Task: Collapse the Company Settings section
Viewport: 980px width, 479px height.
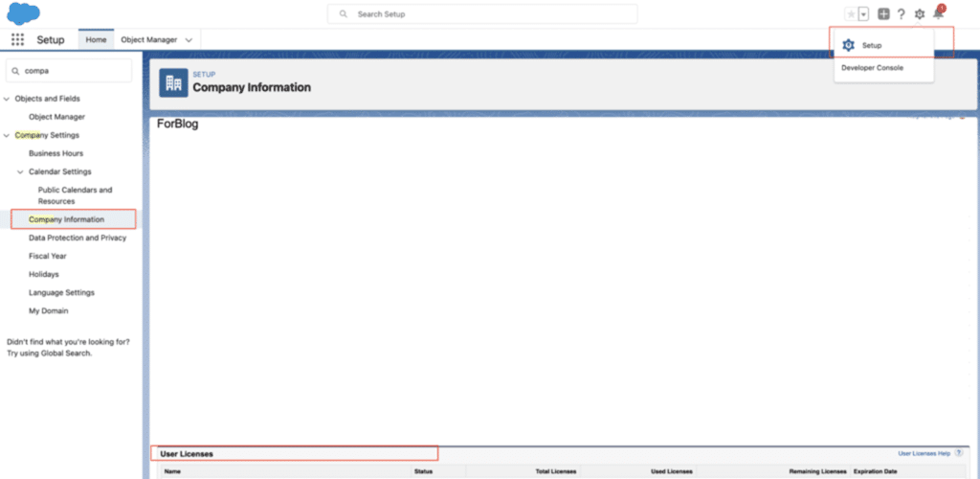Action: (7, 135)
